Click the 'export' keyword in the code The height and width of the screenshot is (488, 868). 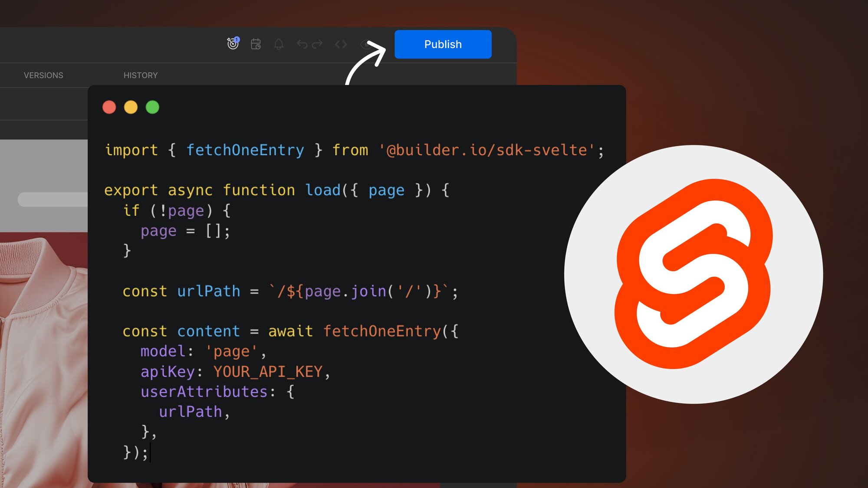(131, 190)
